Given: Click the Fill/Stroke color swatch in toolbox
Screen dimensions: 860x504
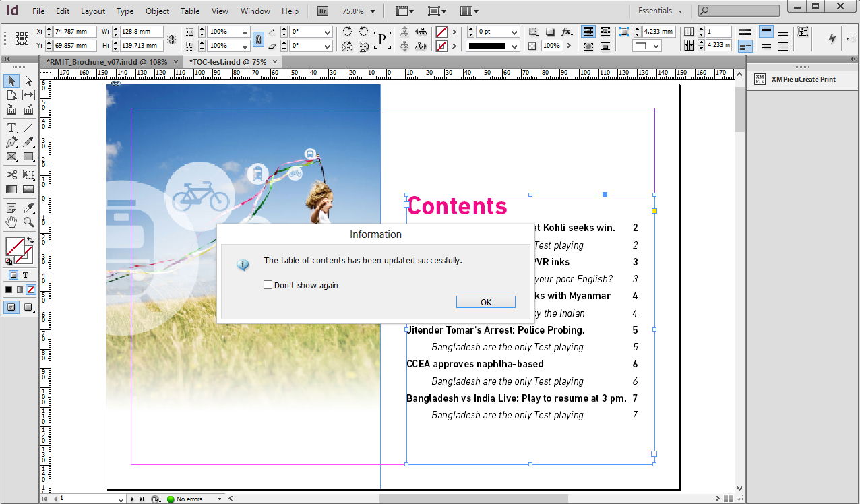Looking at the screenshot, I should [15, 247].
